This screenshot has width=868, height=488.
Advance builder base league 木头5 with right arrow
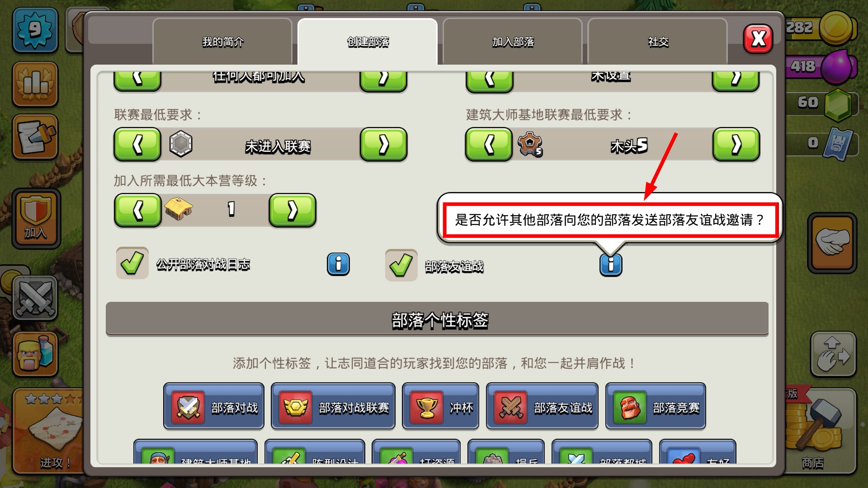[736, 145]
